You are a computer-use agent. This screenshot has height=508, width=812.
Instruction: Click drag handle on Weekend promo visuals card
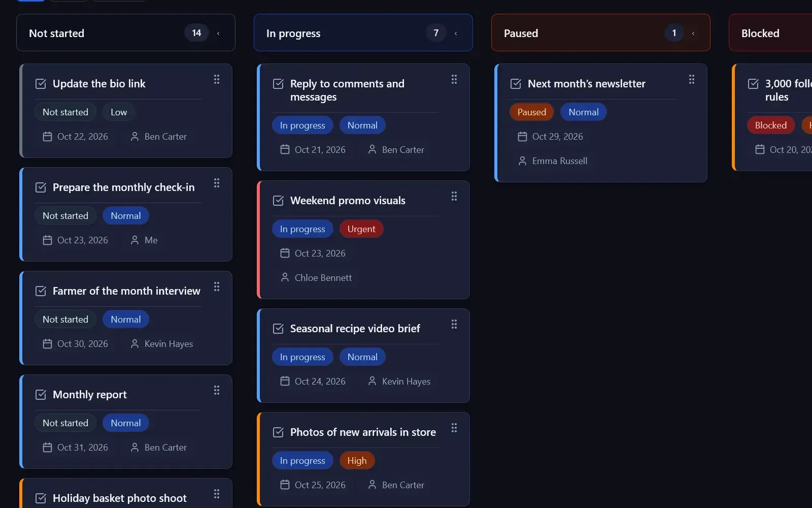coord(454,196)
